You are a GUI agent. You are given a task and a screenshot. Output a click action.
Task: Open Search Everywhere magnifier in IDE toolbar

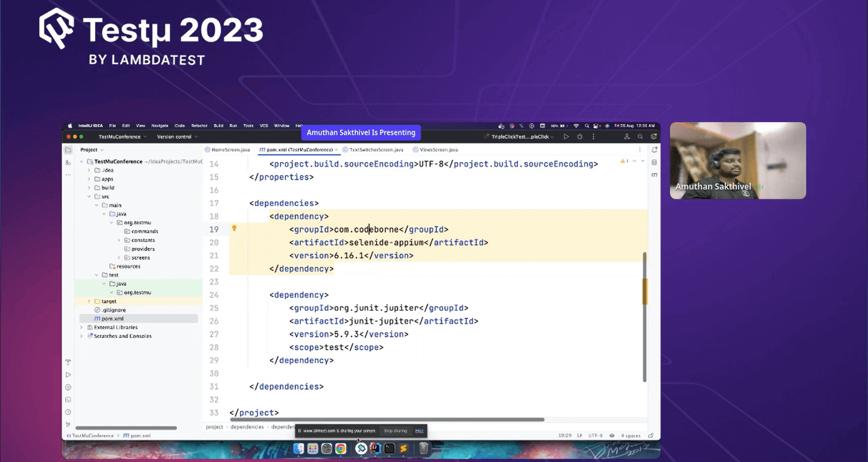[x=640, y=137]
